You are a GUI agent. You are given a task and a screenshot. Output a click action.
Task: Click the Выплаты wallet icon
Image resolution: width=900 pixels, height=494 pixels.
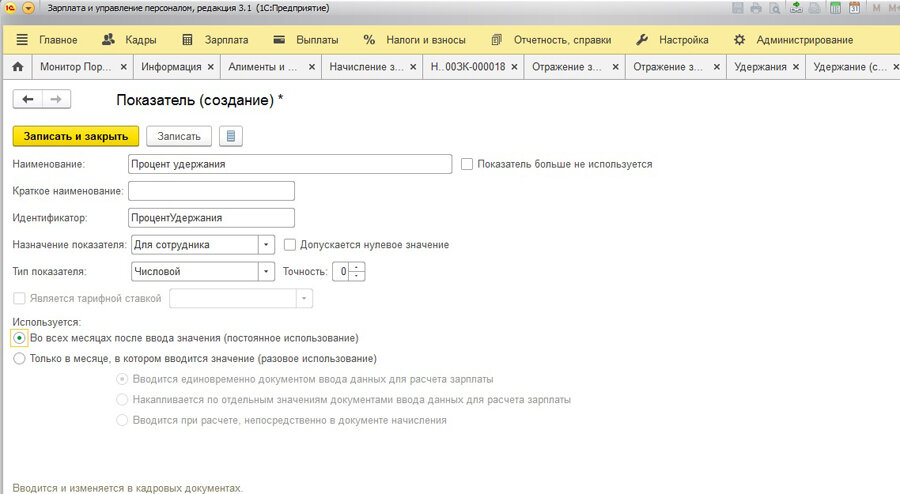[x=279, y=40]
